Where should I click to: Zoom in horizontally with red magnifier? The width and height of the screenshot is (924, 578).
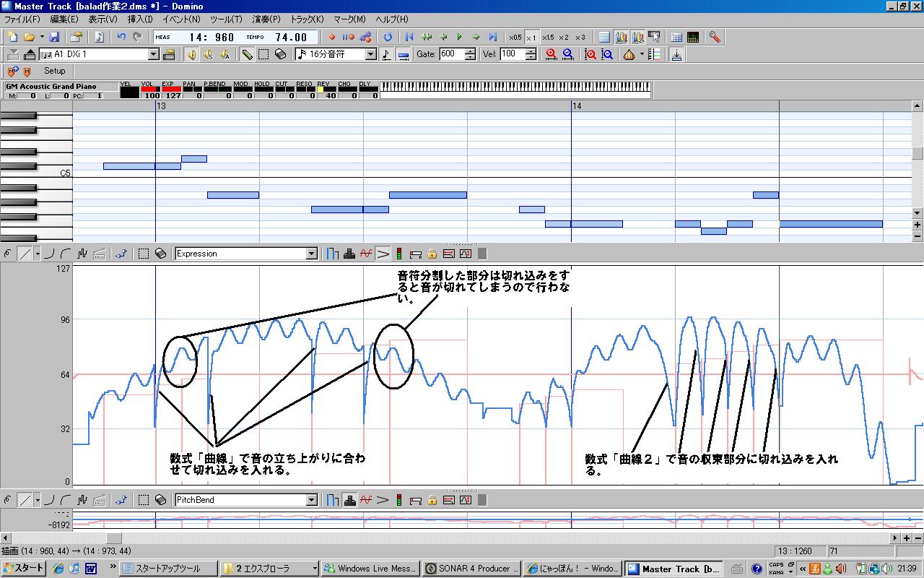coord(552,54)
